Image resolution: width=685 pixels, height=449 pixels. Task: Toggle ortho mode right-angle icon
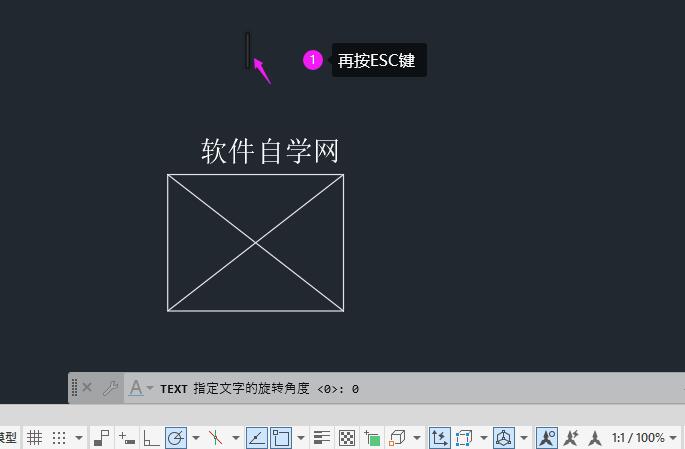tap(151, 437)
